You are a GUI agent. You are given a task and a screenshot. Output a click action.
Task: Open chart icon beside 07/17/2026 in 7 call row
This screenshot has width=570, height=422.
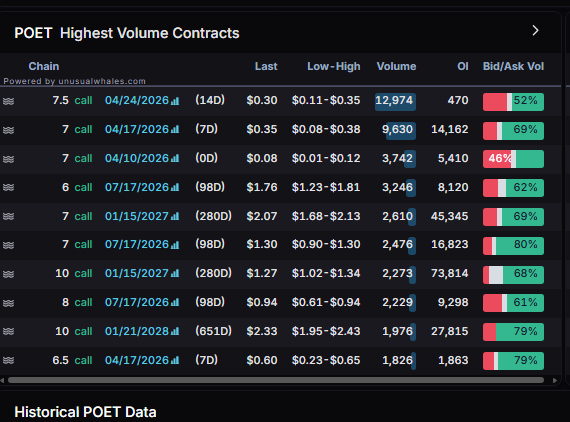click(x=175, y=245)
